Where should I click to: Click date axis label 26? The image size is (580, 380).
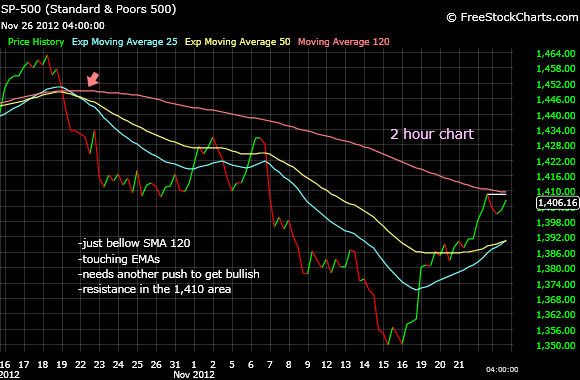point(156,365)
